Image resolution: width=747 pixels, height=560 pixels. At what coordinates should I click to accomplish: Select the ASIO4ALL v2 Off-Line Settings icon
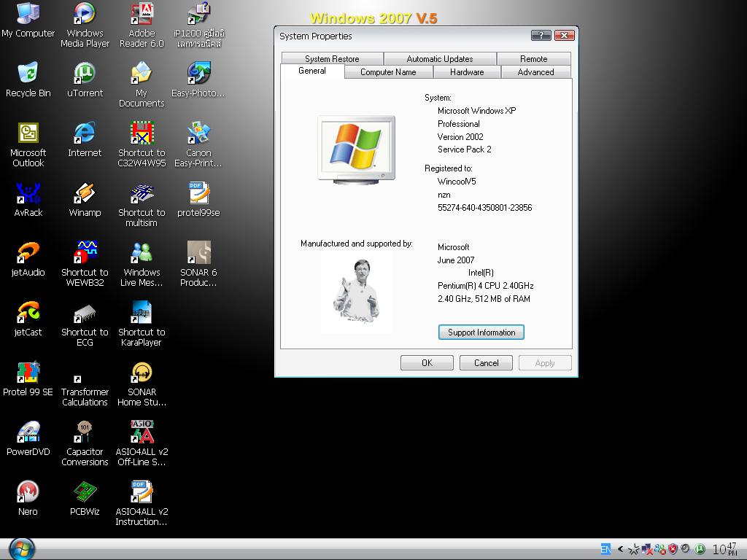pos(142,444)
